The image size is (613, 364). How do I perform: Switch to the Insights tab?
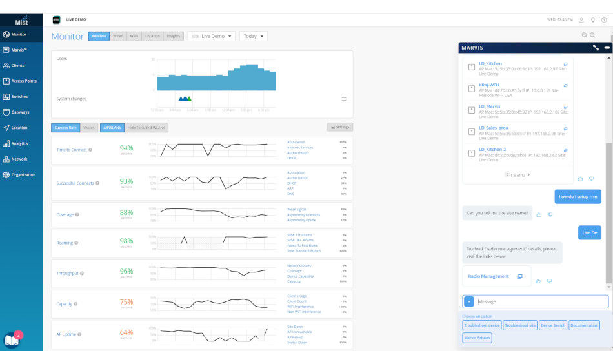point(174,36)
